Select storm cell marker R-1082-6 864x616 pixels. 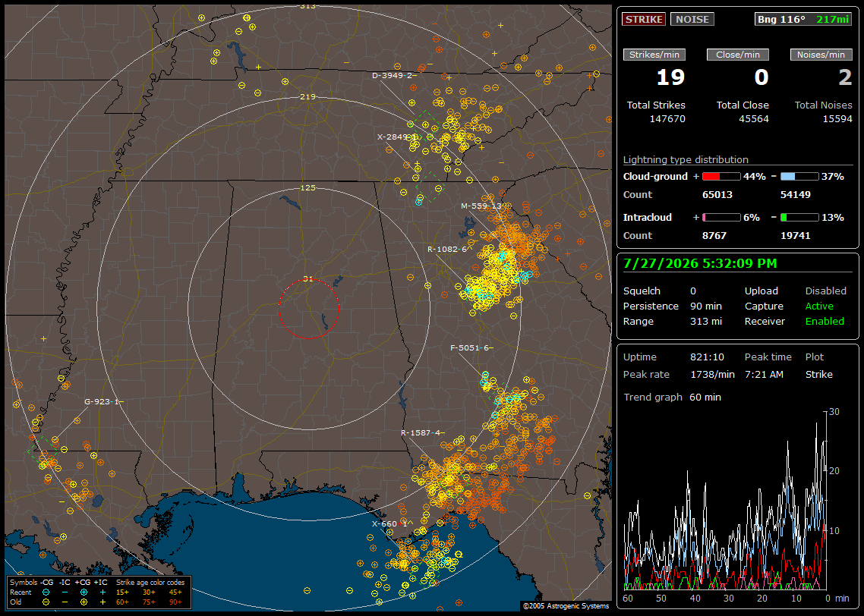(x=447, y=249)
